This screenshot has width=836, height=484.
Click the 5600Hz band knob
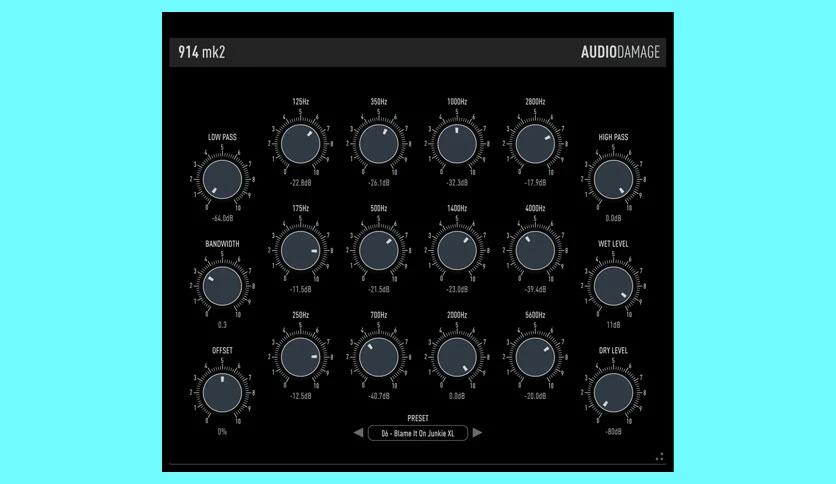click(535, 357)
